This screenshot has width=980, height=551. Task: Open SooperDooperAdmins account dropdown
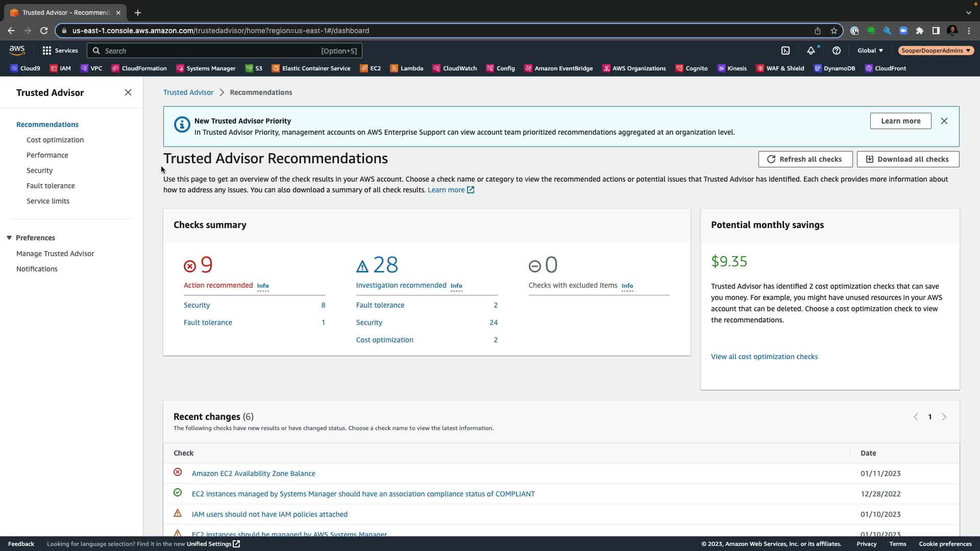tap(936, 51)
